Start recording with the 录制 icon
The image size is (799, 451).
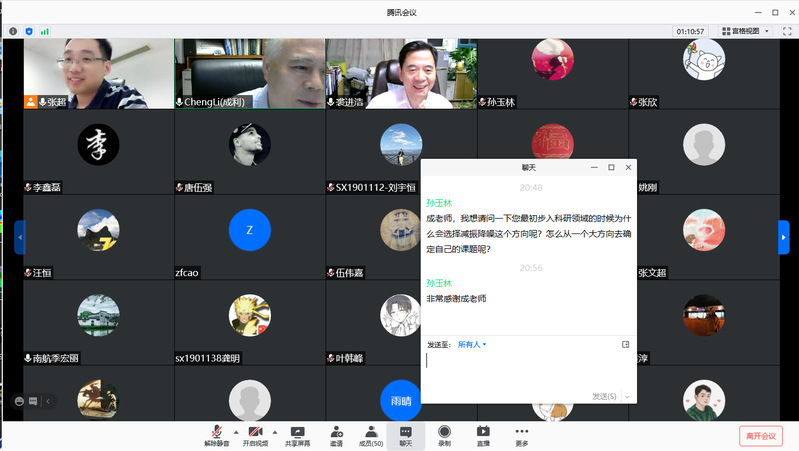(444, 434)
